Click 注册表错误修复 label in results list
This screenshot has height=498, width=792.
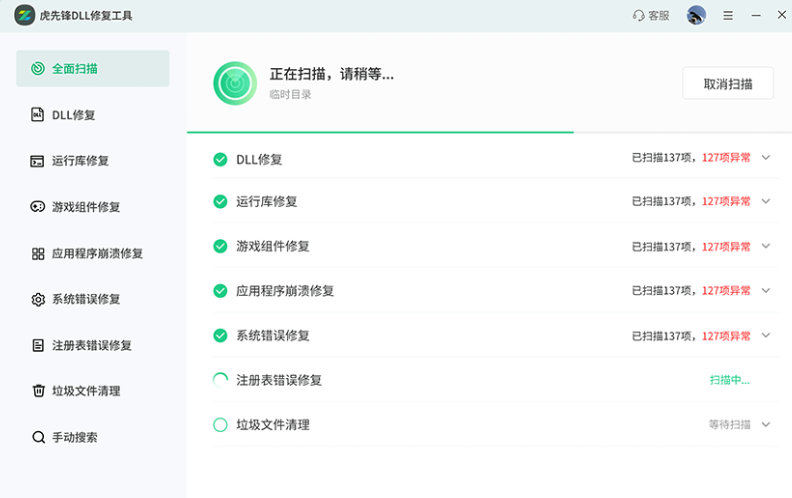pos(279,380)
